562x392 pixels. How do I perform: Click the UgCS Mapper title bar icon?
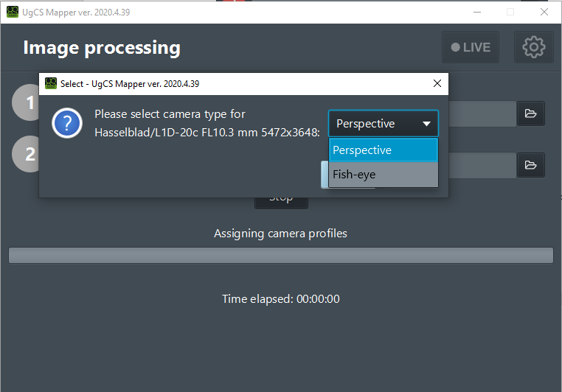tap(13, 13)
